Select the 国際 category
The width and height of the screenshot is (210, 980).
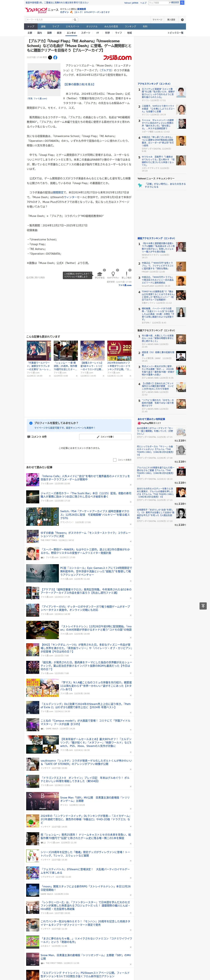click(50, 33)
